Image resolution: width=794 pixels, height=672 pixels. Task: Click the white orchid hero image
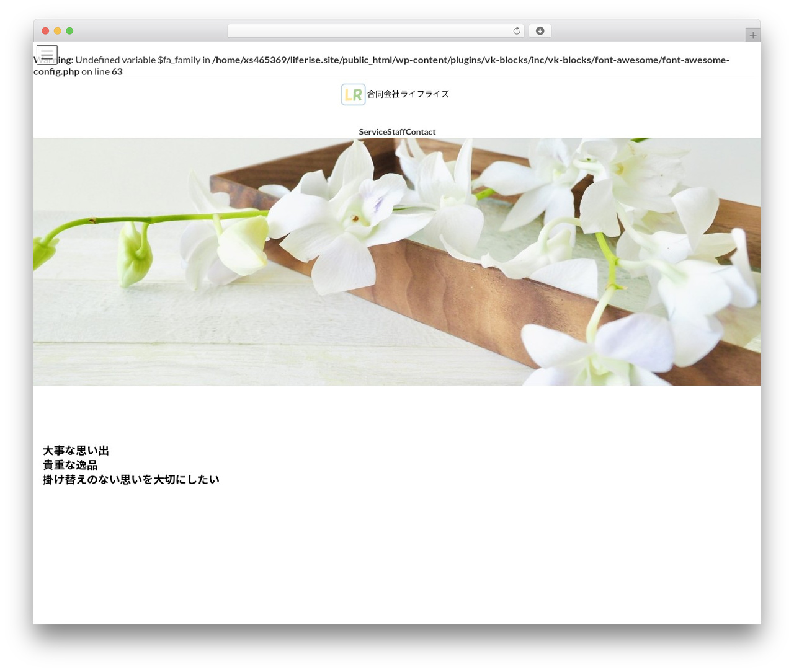point(397,262)
